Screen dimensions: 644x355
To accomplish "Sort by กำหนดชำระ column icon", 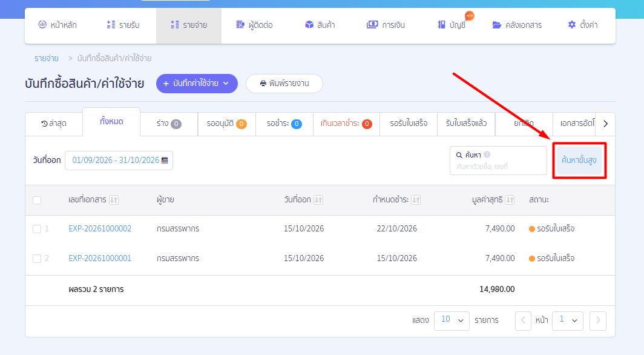I will [x=416, y=200].
